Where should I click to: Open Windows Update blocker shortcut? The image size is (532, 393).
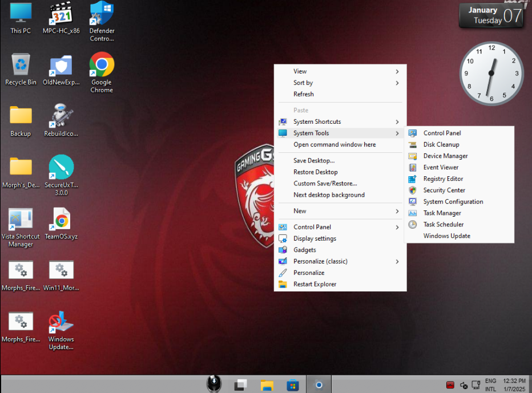[x=61, y=331]
